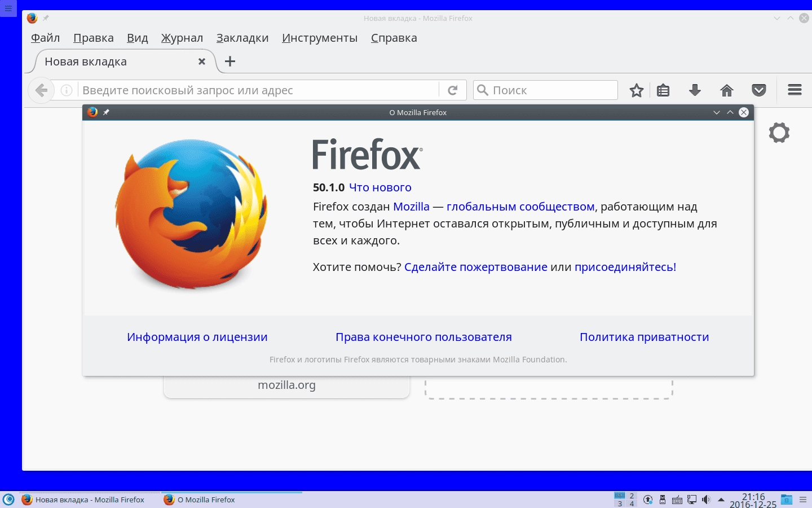
Task: Bookmark this page with the star icon
Action: pos(637,90)
